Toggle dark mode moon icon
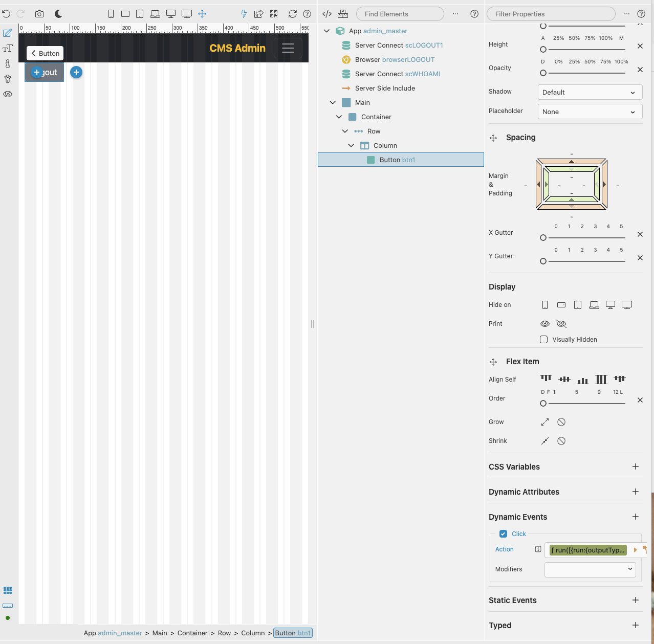The image size is (654, 644). tap(58, 14)
